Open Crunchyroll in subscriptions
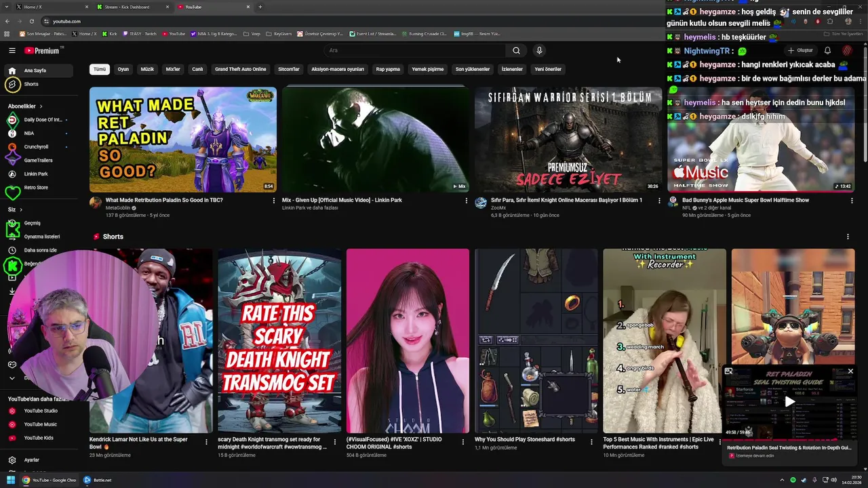 click(x=36, y=146)
